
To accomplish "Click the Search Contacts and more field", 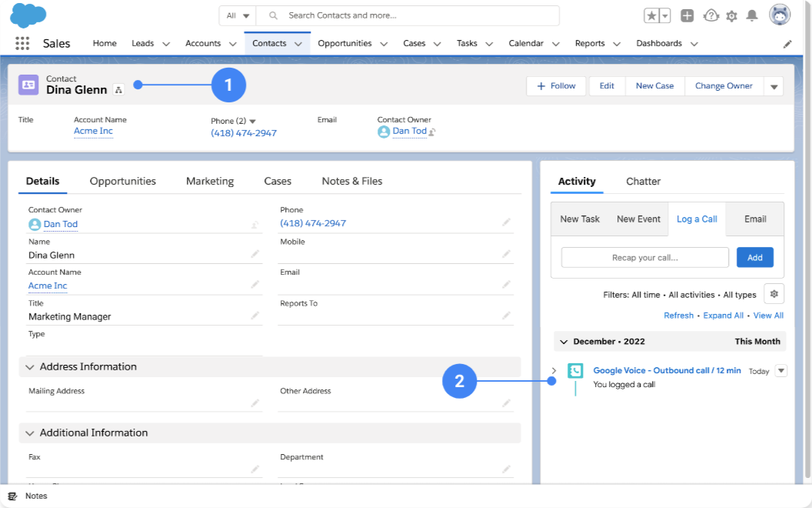I will click(408, 15).
